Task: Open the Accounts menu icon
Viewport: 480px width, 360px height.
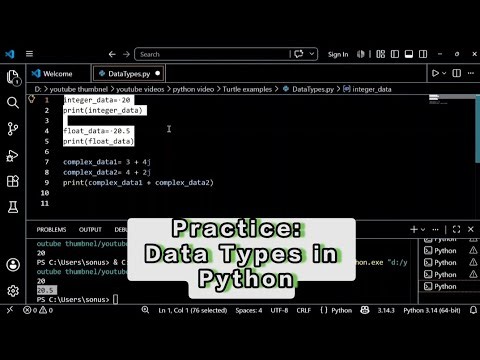Action: (x=13, y=265)
